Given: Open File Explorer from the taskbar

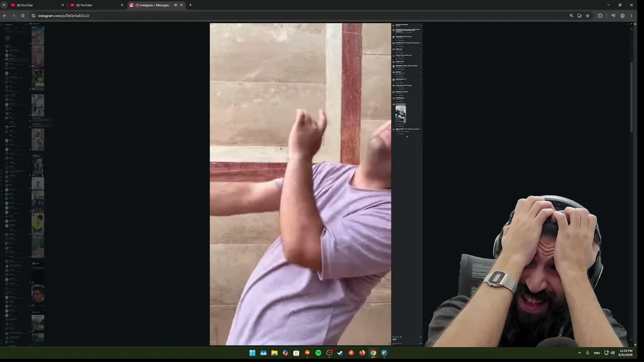Looking at the screenshot, I should click(x=274, y=353).
